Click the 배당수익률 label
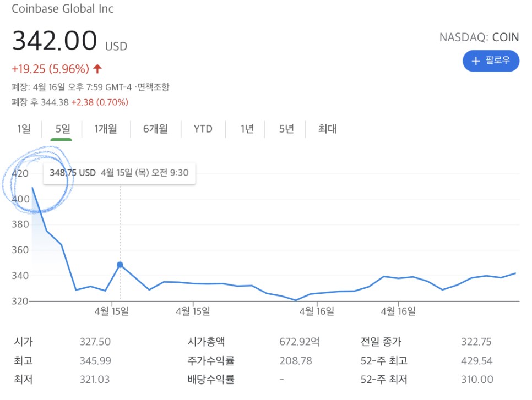 (x=211, y=379)
